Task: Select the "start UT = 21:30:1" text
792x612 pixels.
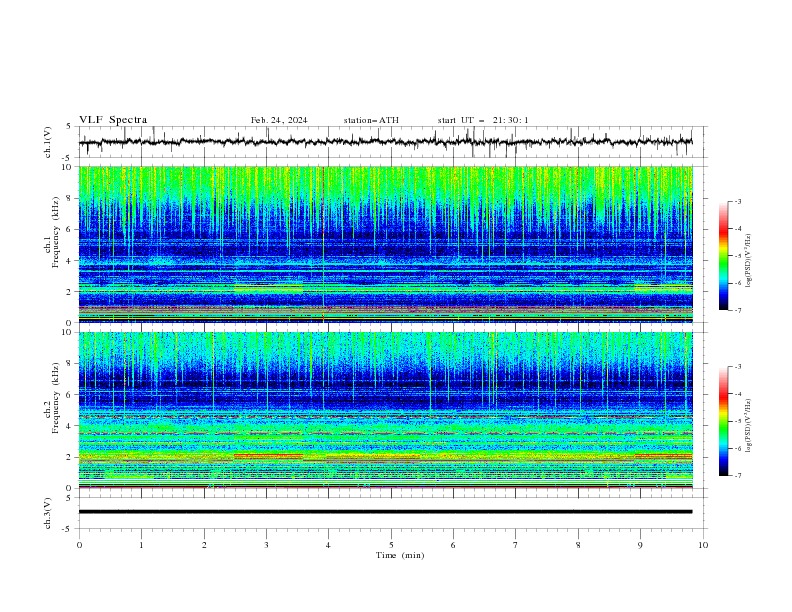Action: [x=483, y=120]
